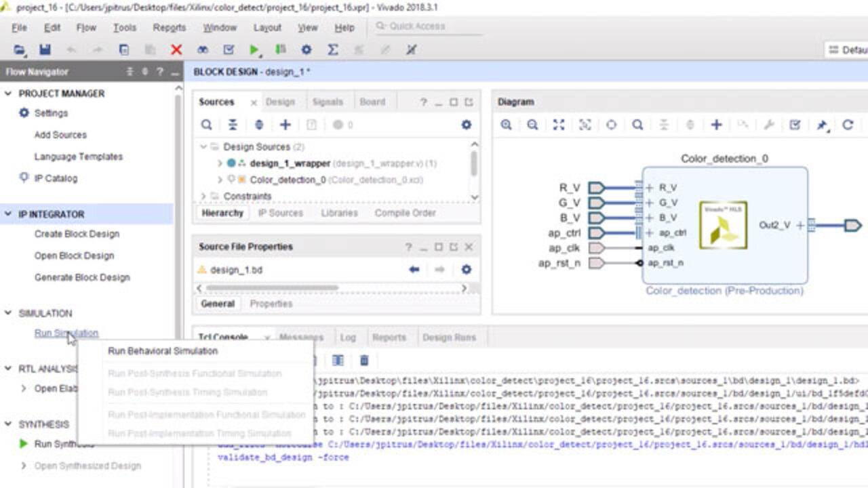Click Regenerate Layout icon in Diagram toolbar
The width and height of the screenshot is (868, 488).
848,125
